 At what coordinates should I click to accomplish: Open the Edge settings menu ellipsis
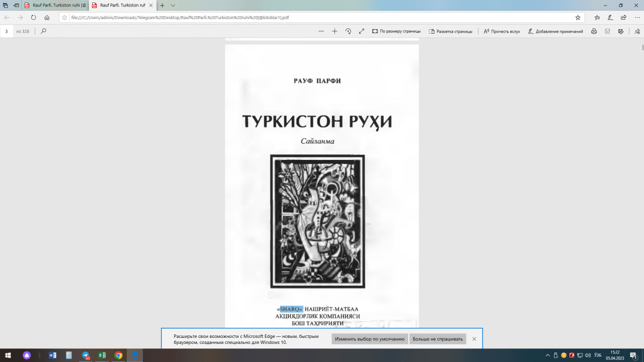(x=636, y=17)
